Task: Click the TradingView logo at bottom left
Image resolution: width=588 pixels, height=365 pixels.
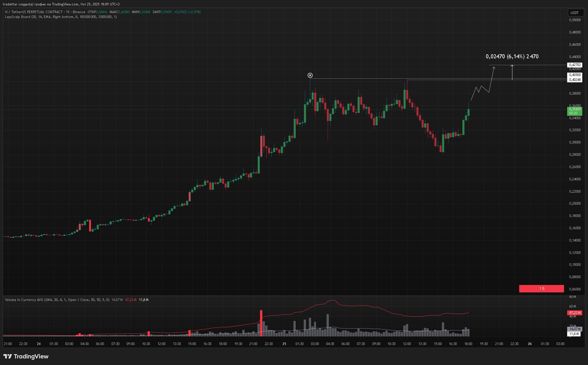Action: click(26, 356)
